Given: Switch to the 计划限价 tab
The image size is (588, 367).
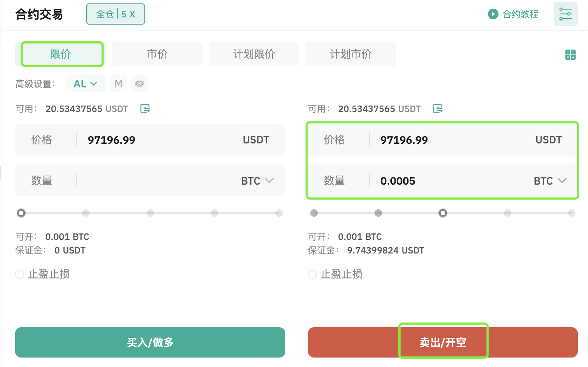Looking at the screenshot, I should click(x=254, y=54).
